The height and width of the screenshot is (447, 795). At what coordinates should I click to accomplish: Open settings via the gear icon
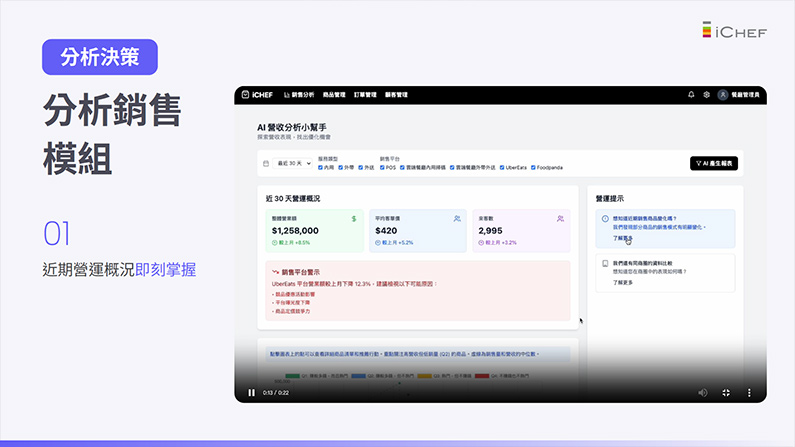[x=706, y=95]
